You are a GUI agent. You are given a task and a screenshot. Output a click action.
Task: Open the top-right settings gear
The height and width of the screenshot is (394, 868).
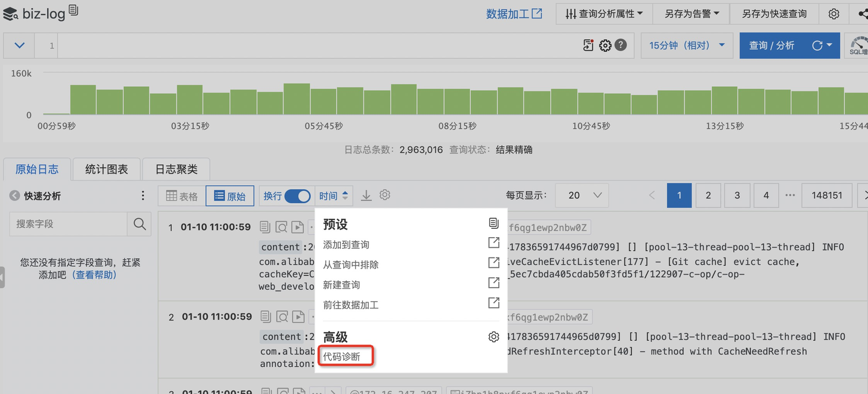(x=834, y=14)
